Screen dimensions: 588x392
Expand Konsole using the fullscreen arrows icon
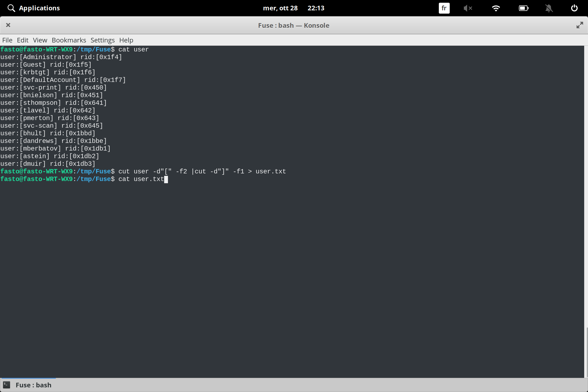(580, 25)
